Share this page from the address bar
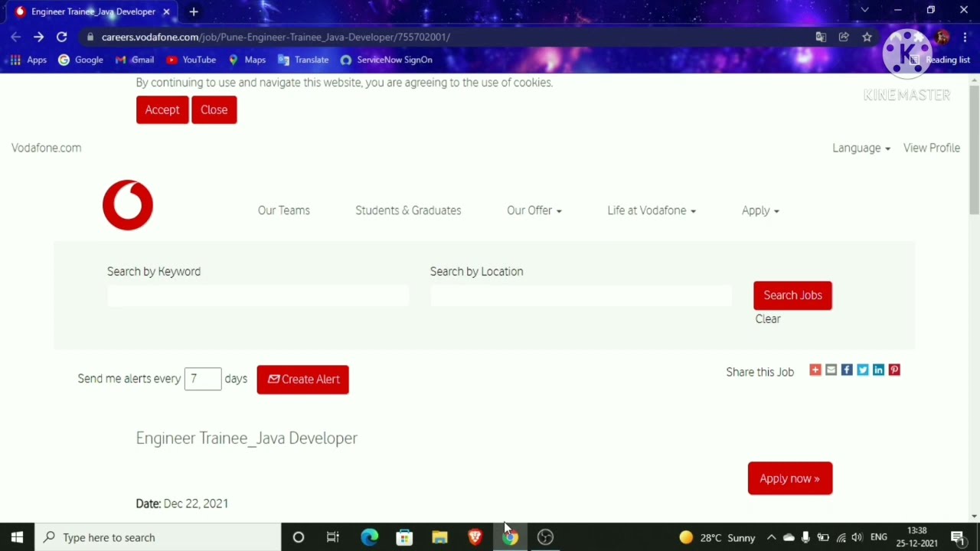Image resolution: width=980 pixels, height=551 pixels. [x=844, y=37]
